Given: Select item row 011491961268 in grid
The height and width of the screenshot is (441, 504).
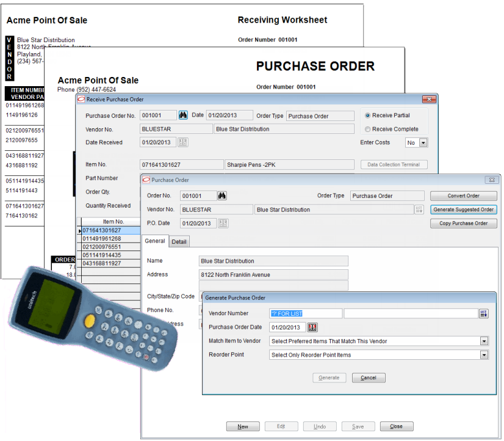Looking at the screenshot, I should tap(111, 239).
